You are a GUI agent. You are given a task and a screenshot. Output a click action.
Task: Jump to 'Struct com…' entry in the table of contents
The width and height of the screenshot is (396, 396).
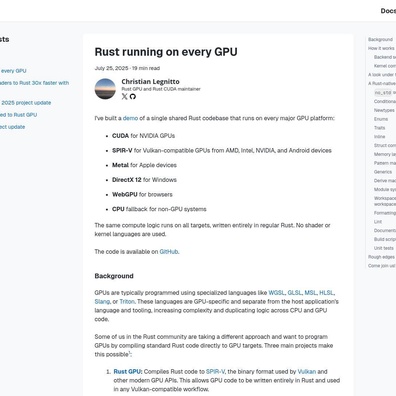(x=385, y=145)
